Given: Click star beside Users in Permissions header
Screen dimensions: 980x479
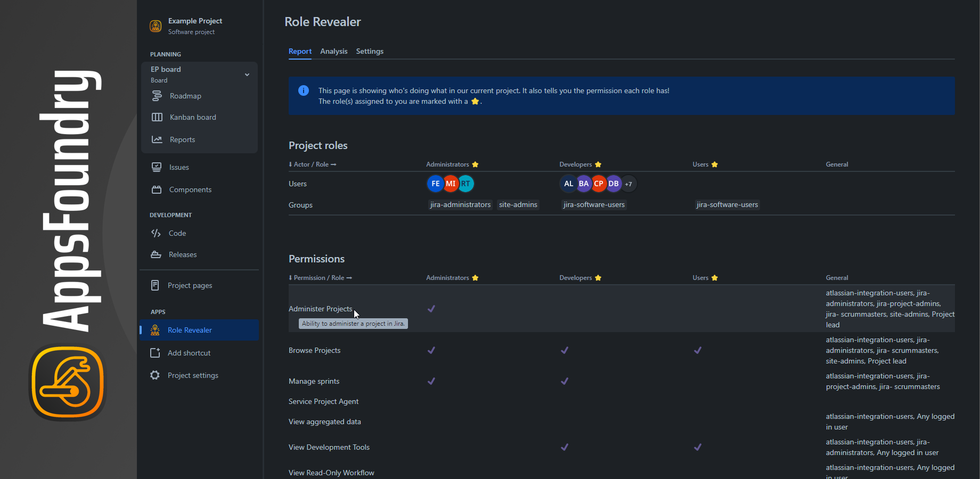Looking at the screenshot, I should [x=715, y=278].
